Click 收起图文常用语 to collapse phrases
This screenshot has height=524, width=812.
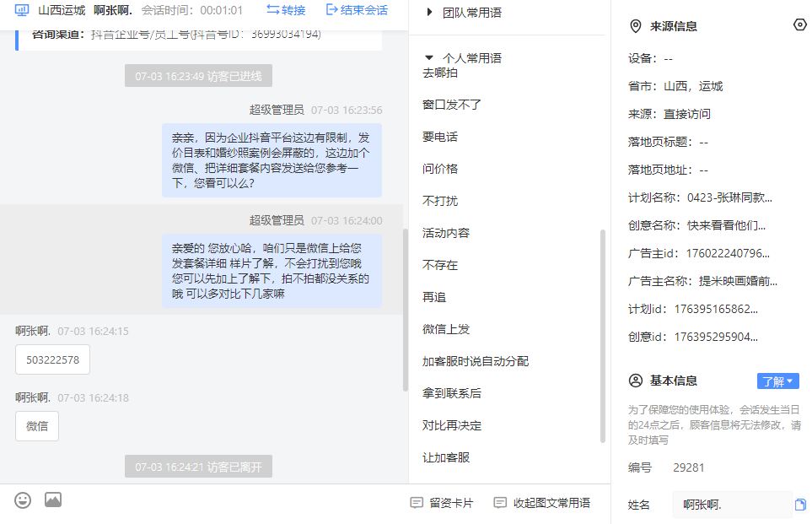542,503
